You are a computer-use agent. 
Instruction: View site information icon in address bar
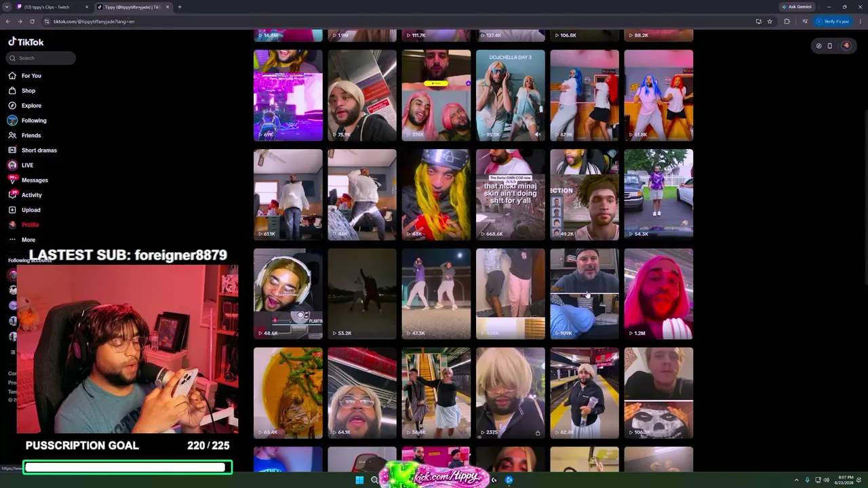(46, 22)
